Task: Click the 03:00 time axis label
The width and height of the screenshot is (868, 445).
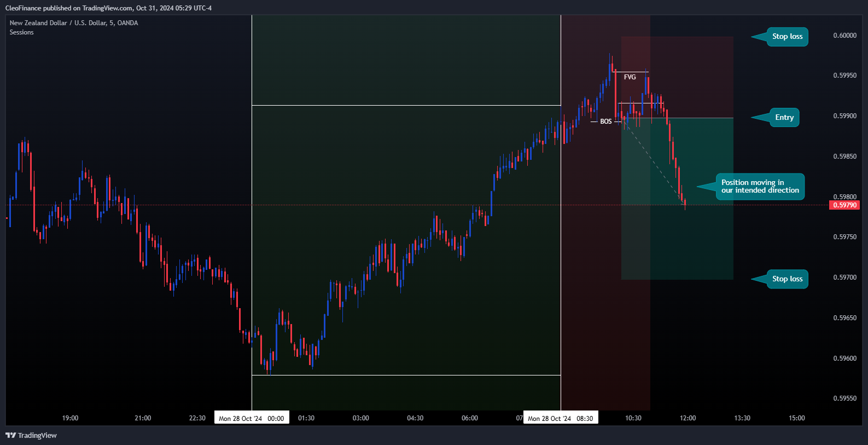Action: pyautogui.click(x=360, y=418)
